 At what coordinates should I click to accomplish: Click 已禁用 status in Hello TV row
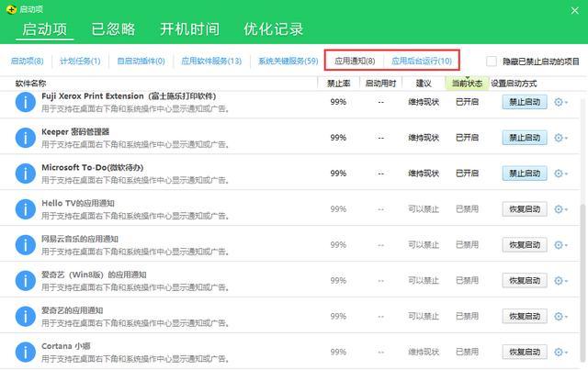[x=467, y=209]
